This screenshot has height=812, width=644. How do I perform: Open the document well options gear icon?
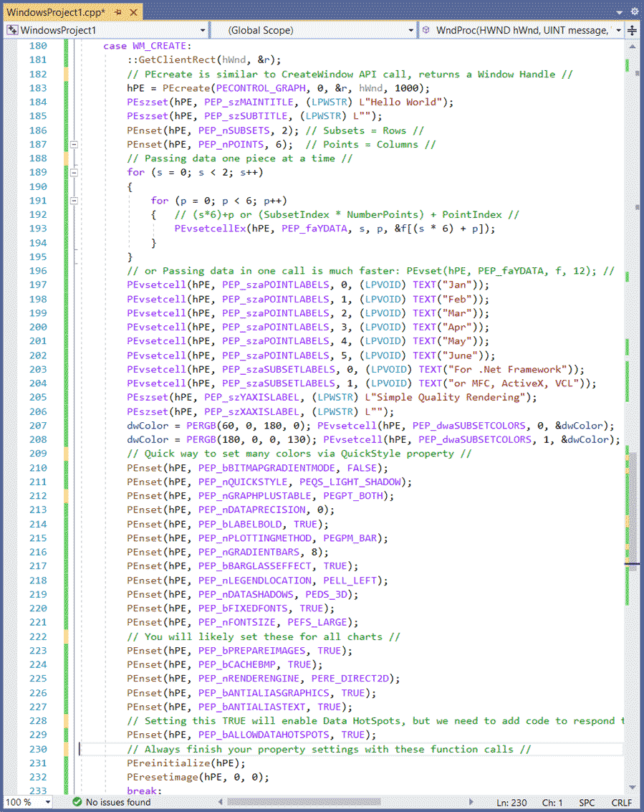pyautogui.click(x=633, y=11)
